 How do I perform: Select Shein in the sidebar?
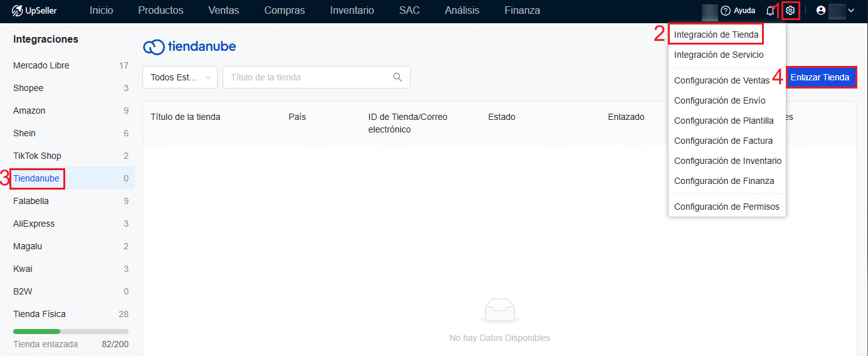coord(71,133)
